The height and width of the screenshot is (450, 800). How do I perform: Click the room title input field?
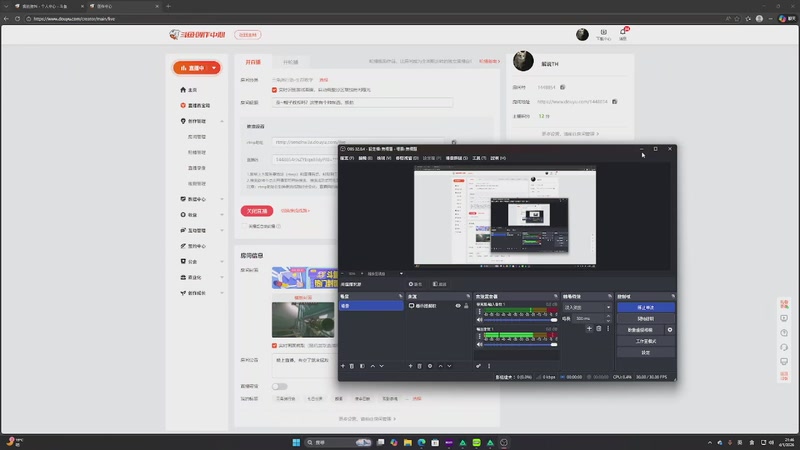coord(362,103)
